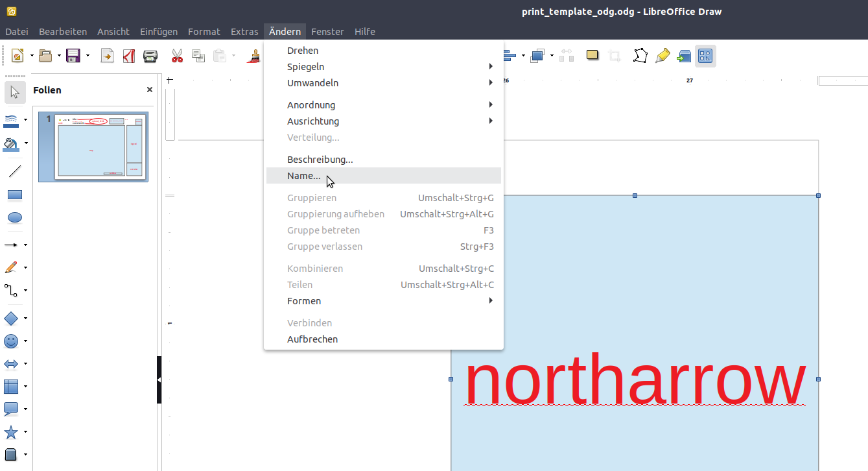
Task: Open the dropdown arrow beside the Fill Color bucket
Action: 26,143
